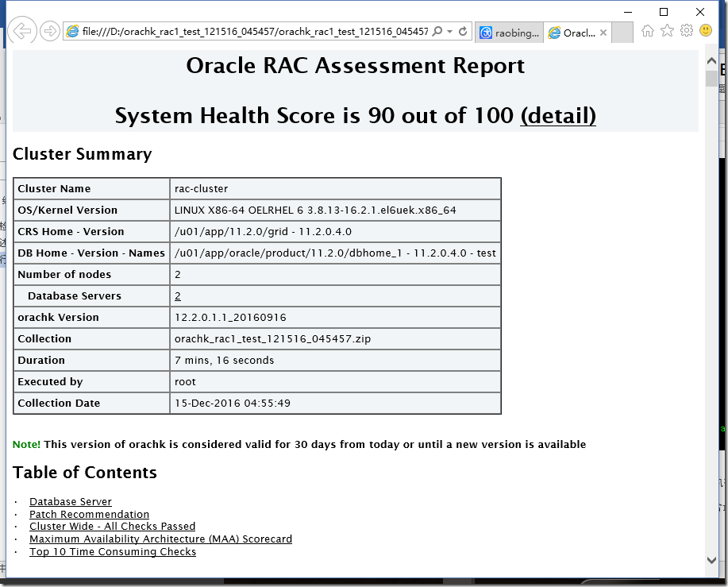The image size is (728, 587).
Task: Open the address bar autocomplete dropdown arrow
Action: [449, 30]
